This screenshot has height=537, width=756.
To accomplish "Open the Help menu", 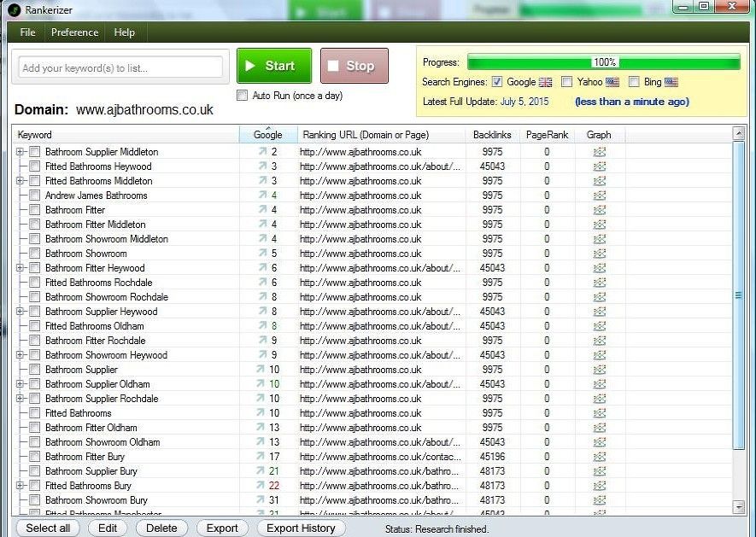I will coord(125,32).
